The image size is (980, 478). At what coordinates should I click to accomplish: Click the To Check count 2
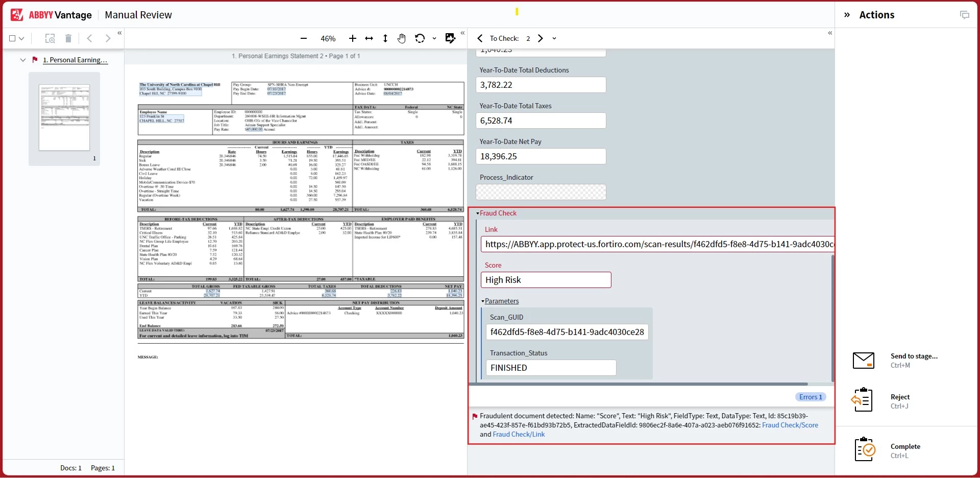pos(528,38)
